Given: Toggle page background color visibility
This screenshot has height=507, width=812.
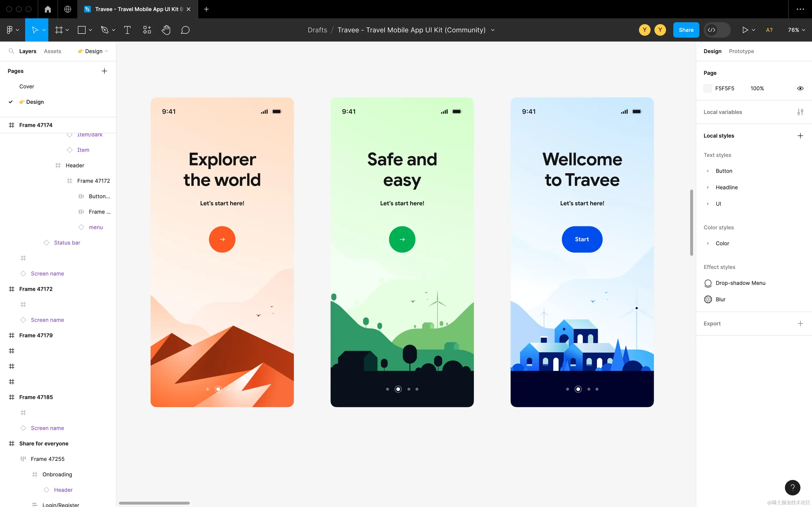Looking at the screenshot, I should 800,89.
